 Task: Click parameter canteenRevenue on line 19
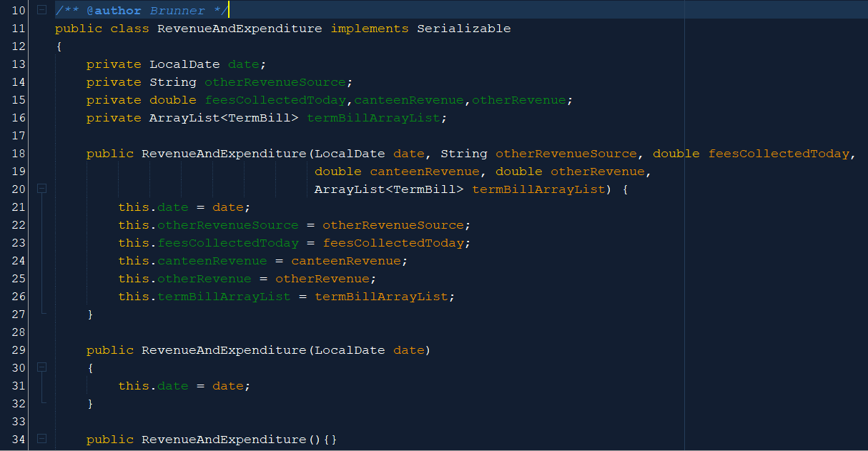click(425, 172)
